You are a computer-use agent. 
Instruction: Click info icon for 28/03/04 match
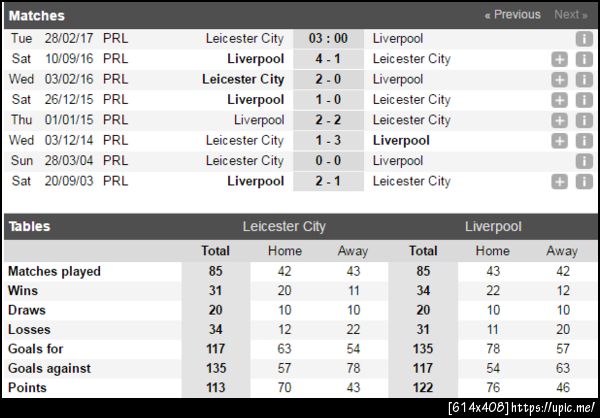(x=584, y=161)
